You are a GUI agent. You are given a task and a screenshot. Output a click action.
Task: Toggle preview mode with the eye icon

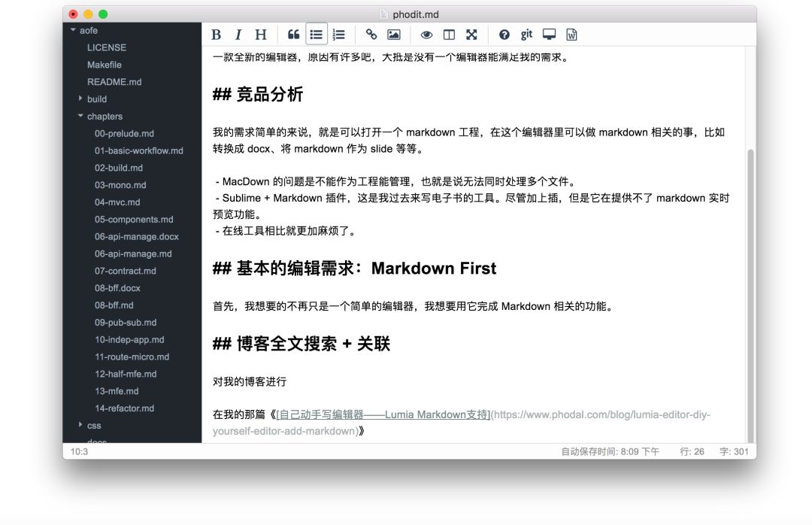[x=427, y=35]
